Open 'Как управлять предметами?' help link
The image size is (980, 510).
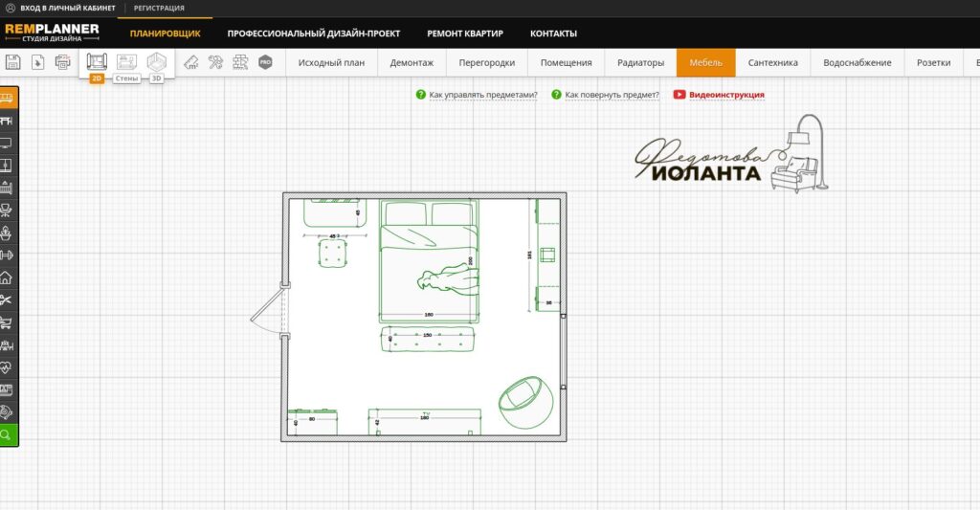482,95
